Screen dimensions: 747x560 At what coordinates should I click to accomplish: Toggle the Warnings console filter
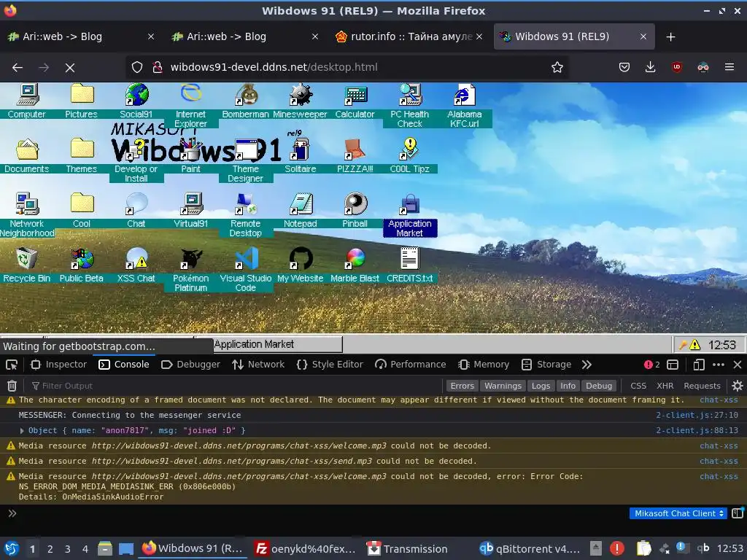503,386
